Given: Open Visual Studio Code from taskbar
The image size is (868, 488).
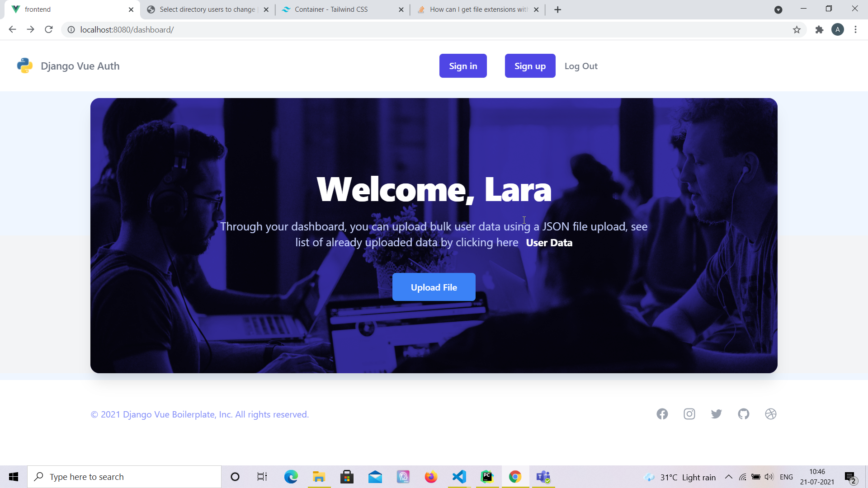Looking at the screenshot, I should coord(459,477).
